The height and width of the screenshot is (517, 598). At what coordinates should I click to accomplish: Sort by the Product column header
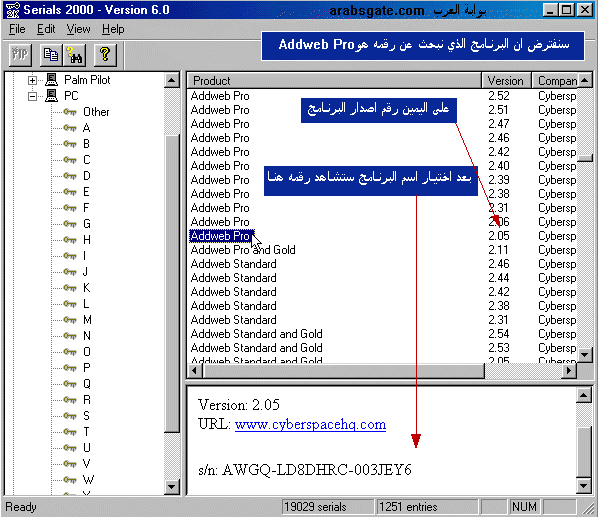[334, 81]
